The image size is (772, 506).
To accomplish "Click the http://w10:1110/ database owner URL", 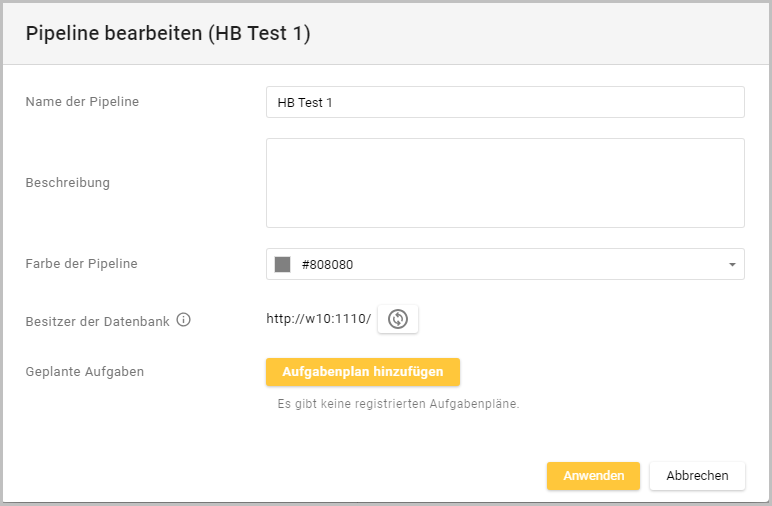I will 318,319.
